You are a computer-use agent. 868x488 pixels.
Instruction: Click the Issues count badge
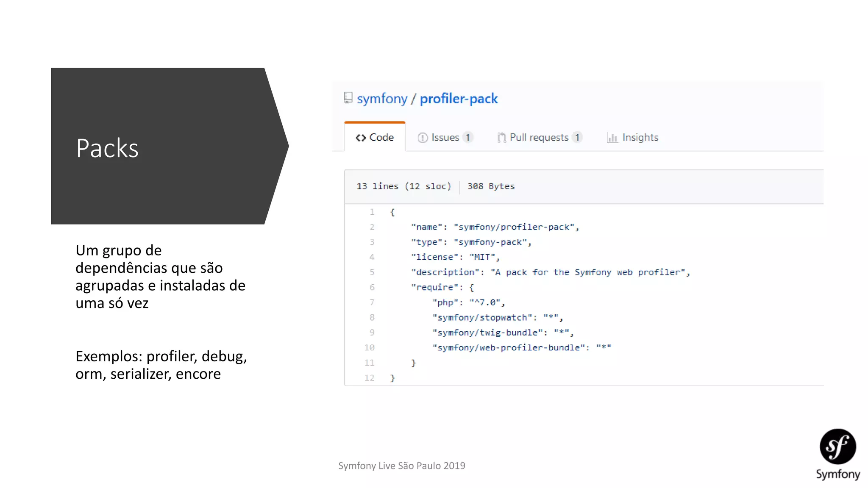pos(468,138)
